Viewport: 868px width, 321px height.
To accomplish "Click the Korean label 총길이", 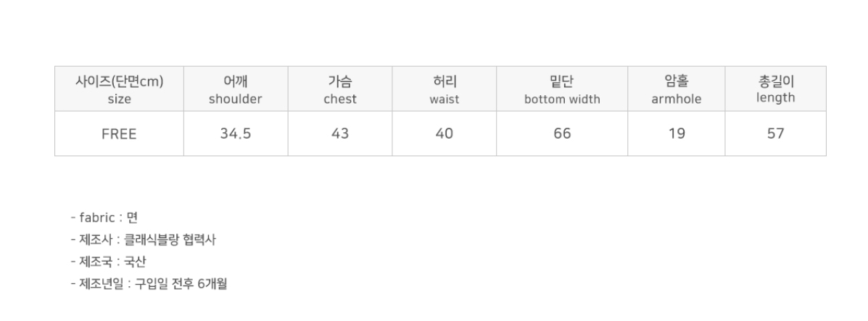I will pos(775,82).
